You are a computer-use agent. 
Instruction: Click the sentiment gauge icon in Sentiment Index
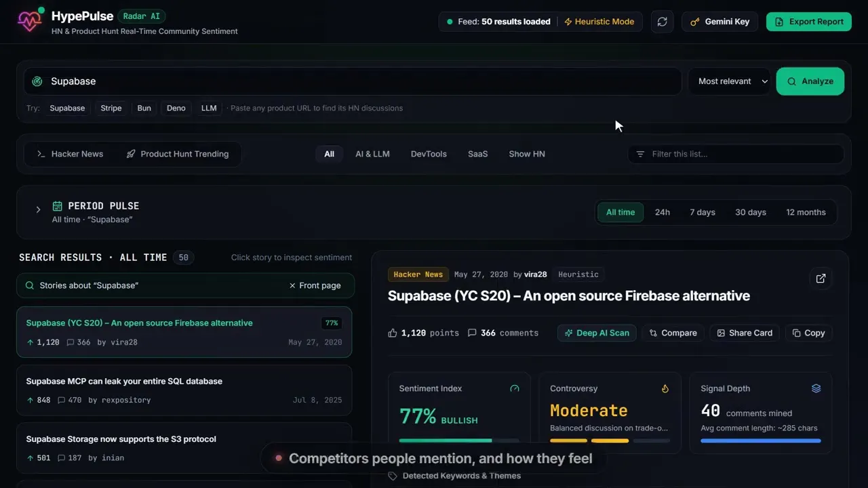click(x=515, y=388)
